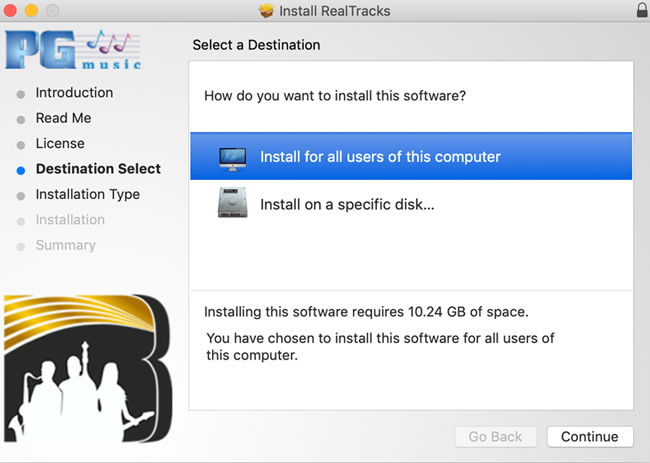Select the Read Me step in sidebar

click(x=63, y=118)
